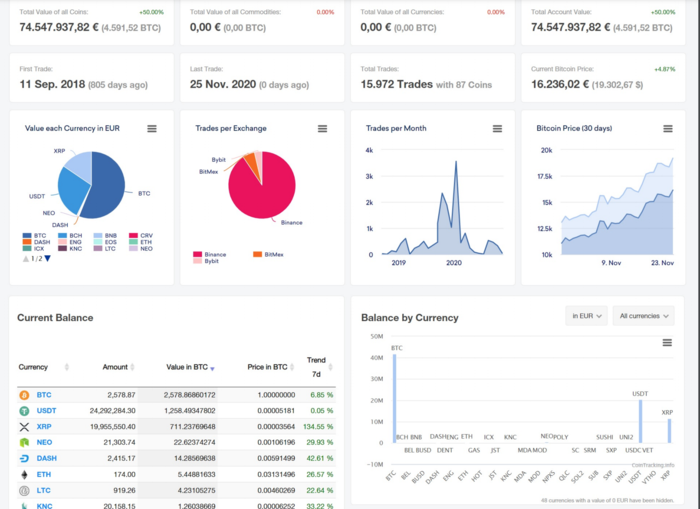Viewport: 700px width, 509px height.
Task: Toggle BTC series in the currency pie legend
Action: click(x=38, y=234)
